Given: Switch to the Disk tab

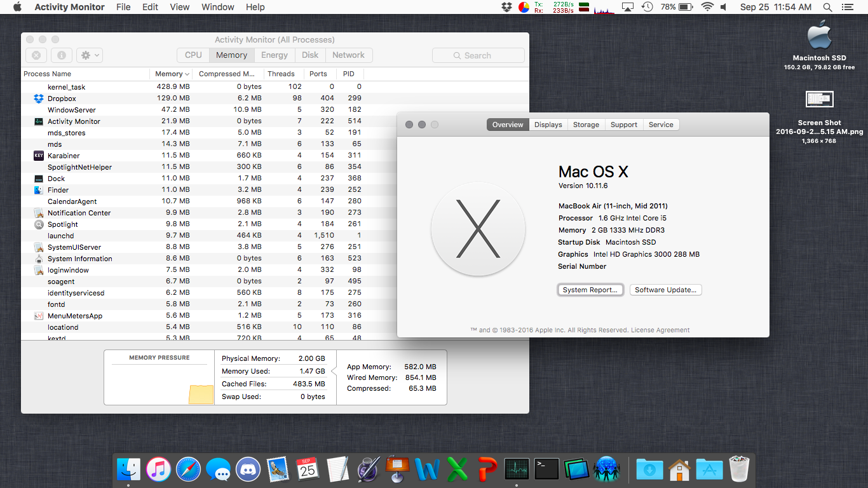Looking at the screenshot, I should point(310,55).
